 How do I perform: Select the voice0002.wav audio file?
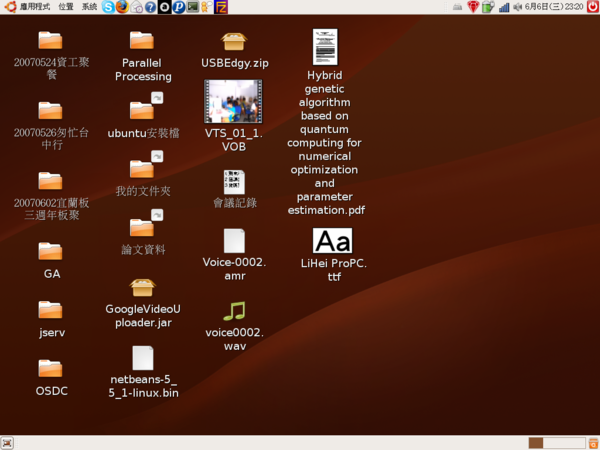coord(234,311)
